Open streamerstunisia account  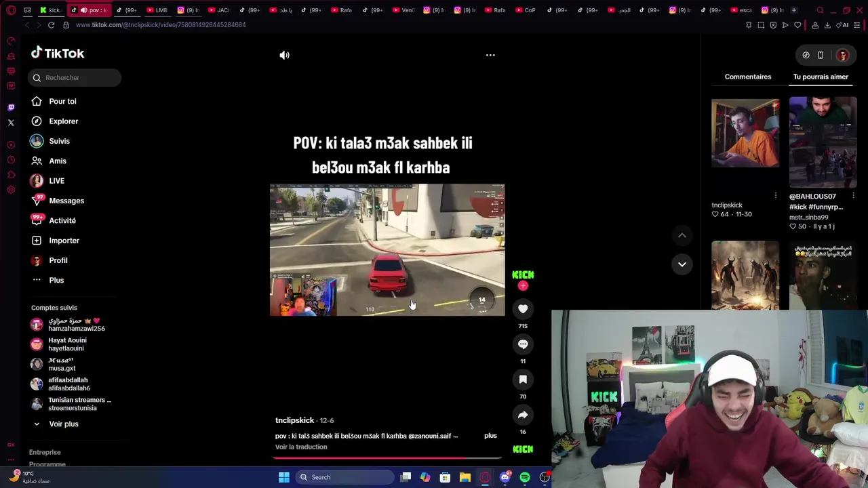coord(71,404)
